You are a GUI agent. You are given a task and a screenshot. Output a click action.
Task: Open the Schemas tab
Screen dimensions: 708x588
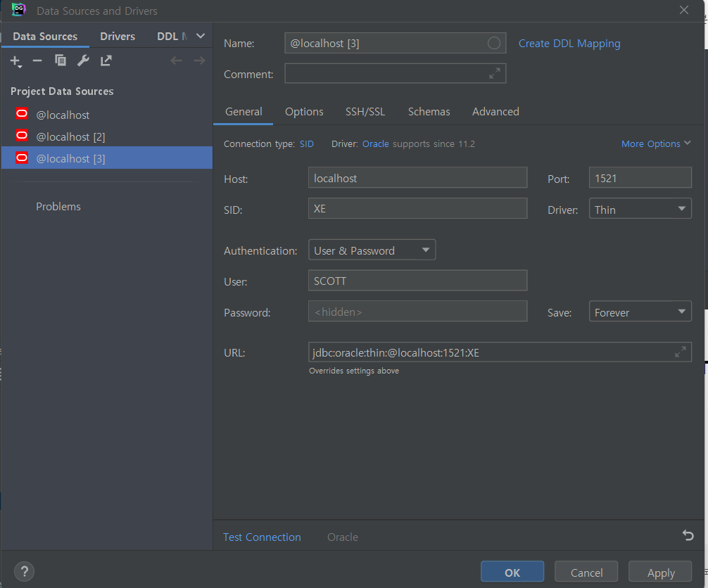coord(429,111)
